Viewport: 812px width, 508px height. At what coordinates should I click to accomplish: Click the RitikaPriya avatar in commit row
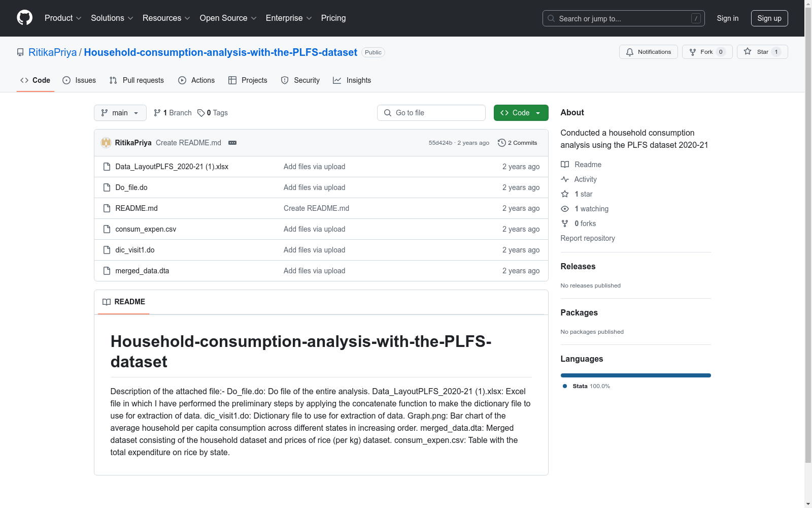(x=106, y=143)
